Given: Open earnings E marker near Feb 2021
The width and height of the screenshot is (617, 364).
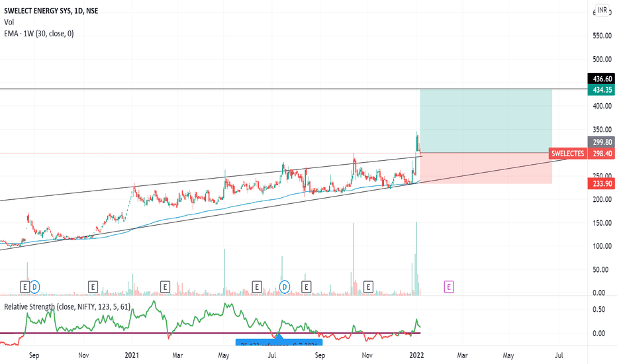Looking at the screenshot, I should pos(165,287).
